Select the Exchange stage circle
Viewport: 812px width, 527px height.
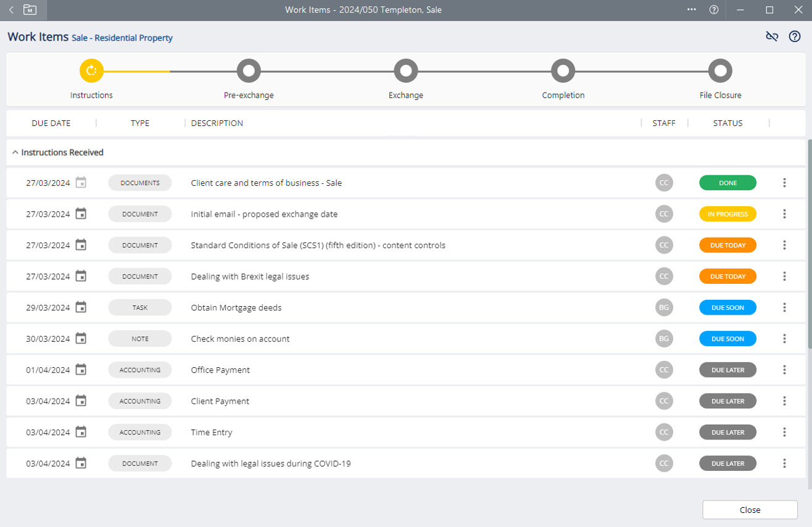[x=405, y=71]
